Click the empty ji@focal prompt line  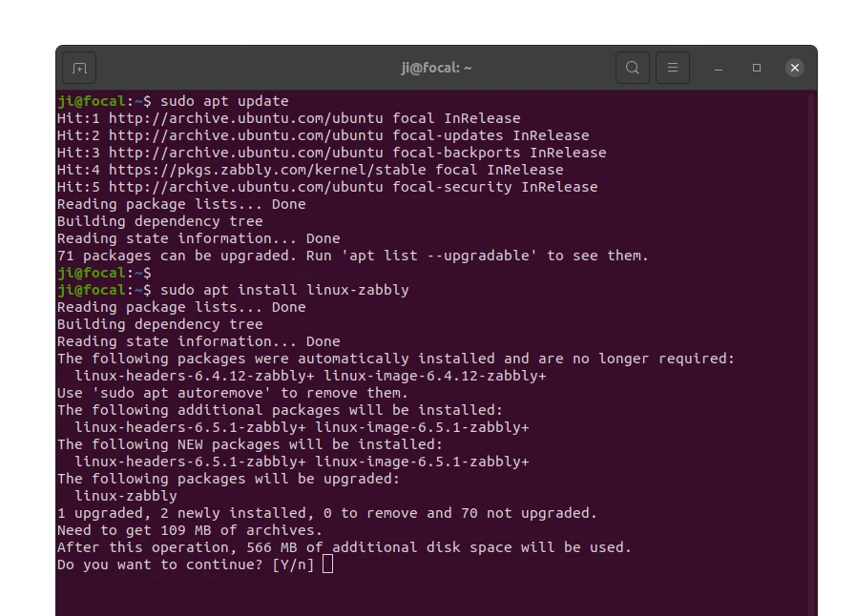pos(104,273)
